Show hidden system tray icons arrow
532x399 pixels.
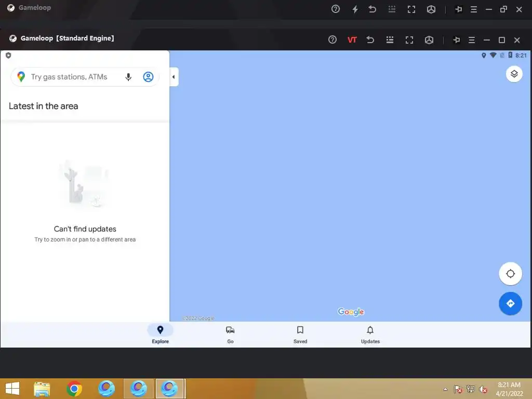pyautogui.click(x=445, y=389)
